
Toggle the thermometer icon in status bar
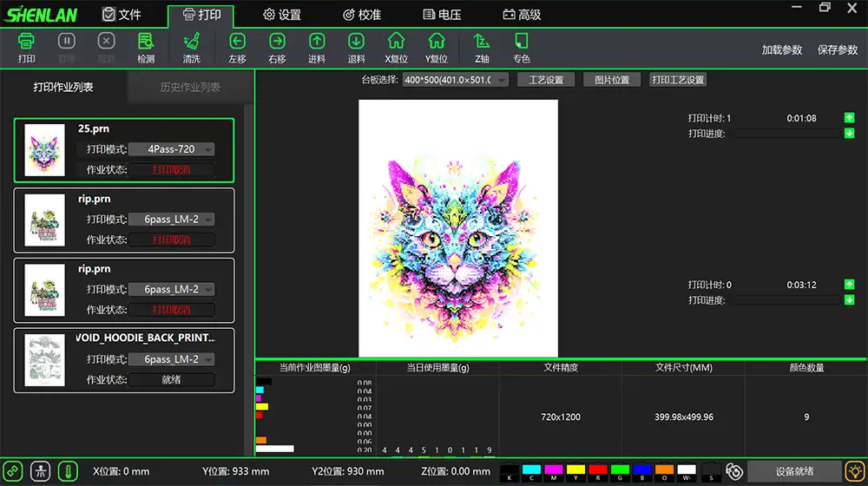click(67, 471)
